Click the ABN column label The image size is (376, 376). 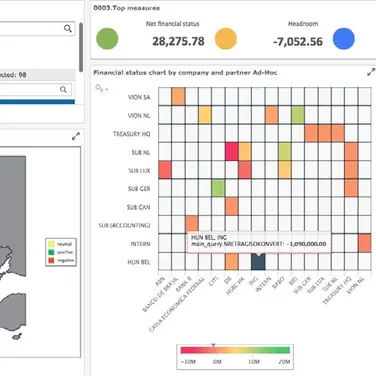point(160,282)
